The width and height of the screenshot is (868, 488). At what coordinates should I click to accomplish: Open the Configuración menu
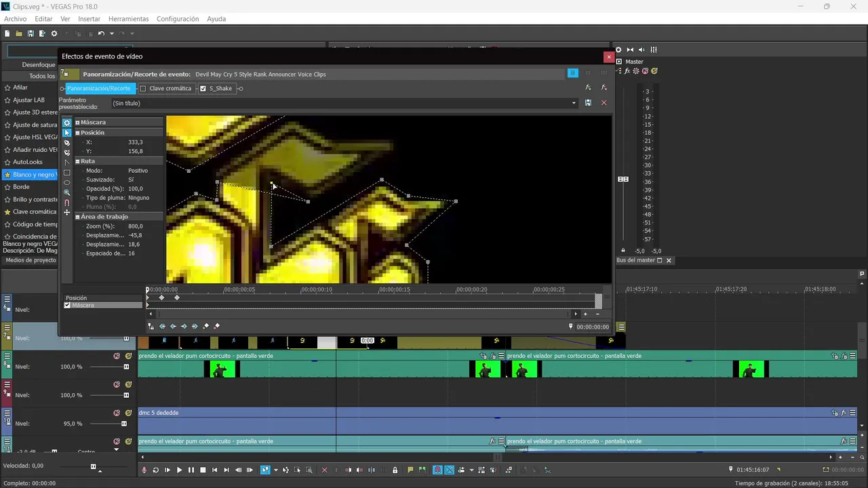178,19
